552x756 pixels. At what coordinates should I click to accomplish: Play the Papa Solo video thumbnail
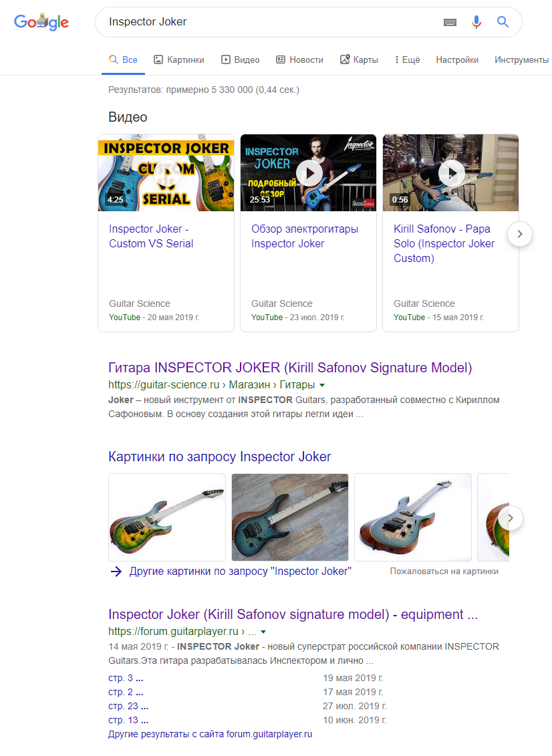(451, 172)
